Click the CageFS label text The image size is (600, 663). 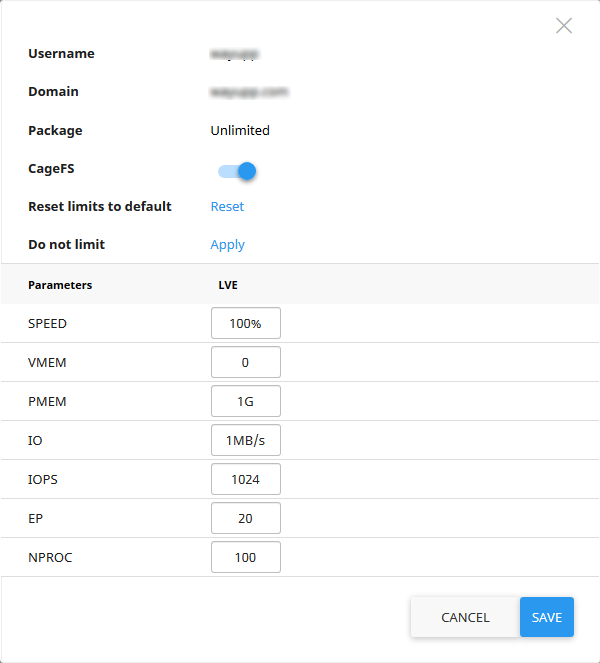click(51, 169)
